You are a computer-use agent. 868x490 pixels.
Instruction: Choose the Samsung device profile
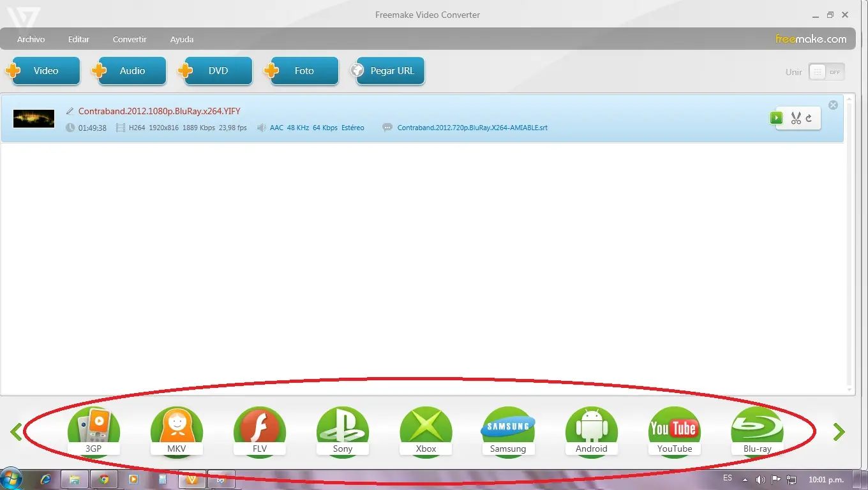click(x=508, y=431)
